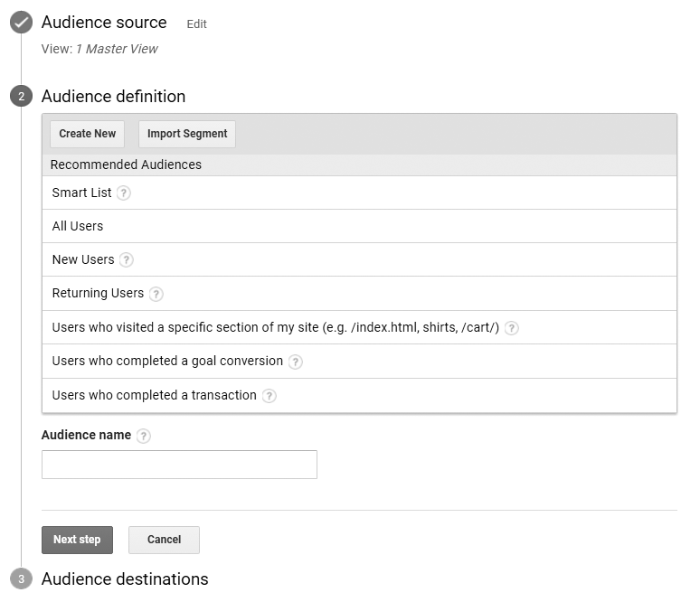Select the All Users audience
This screenshot has height=602, width=700.
tap(359, 226)
